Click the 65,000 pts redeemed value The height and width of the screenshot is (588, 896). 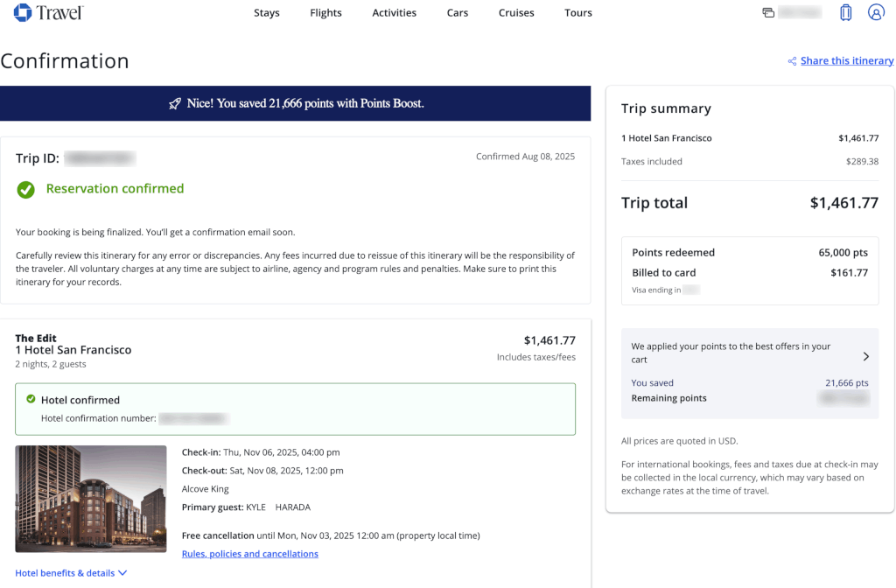pos(843,253)
